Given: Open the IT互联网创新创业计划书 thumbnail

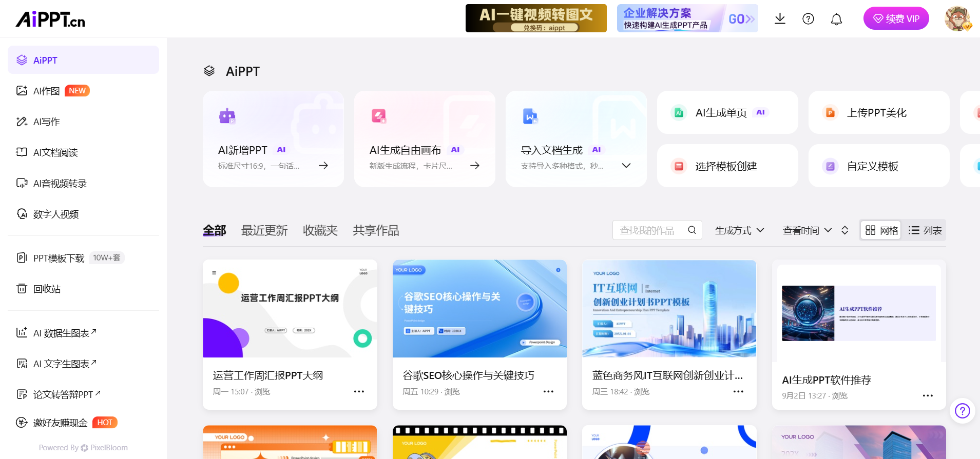Looking at the screenshot, I should (x=669, y=309).
